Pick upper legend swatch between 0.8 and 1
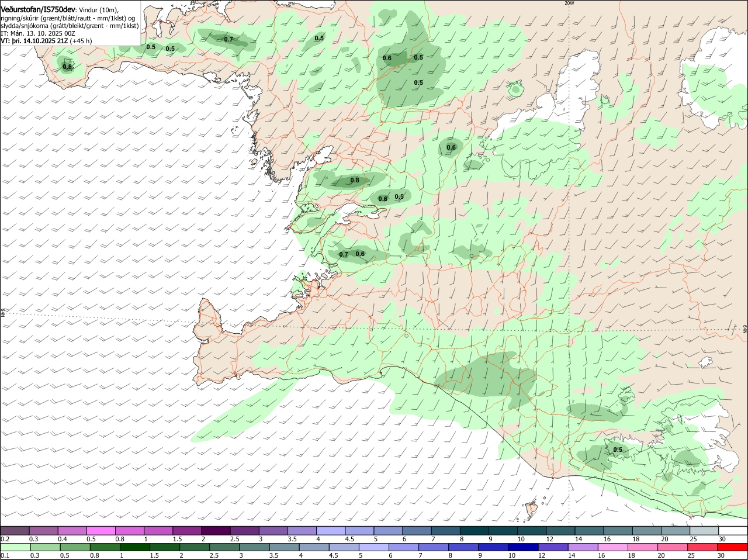This screenshot has width=748, height=560. click(x=129, y=530)
